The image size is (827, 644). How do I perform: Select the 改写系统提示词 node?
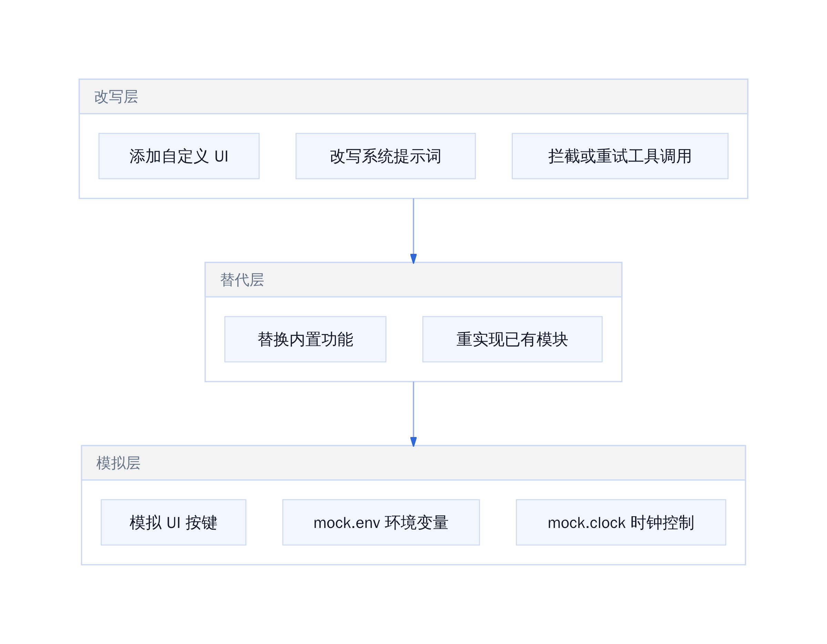click(x=386, y=156)
